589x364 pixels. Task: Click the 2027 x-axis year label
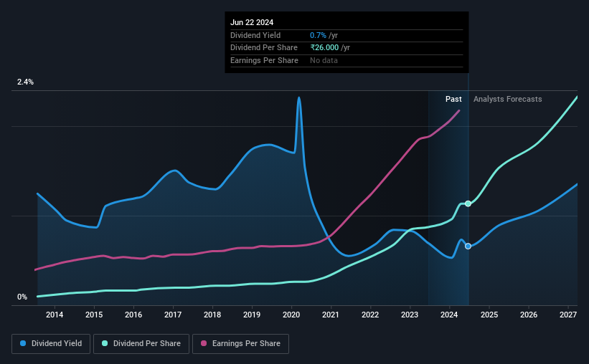pyautogui.click(x=568, y=315)
